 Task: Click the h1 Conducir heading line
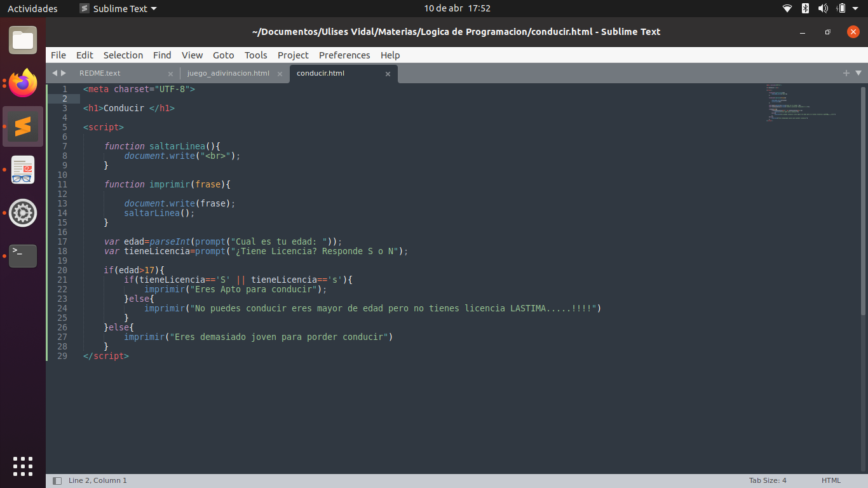coord(128,108)
